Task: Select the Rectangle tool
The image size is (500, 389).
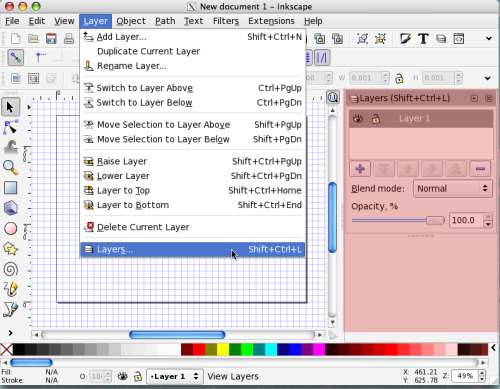Action: click(x=10, y=188)
